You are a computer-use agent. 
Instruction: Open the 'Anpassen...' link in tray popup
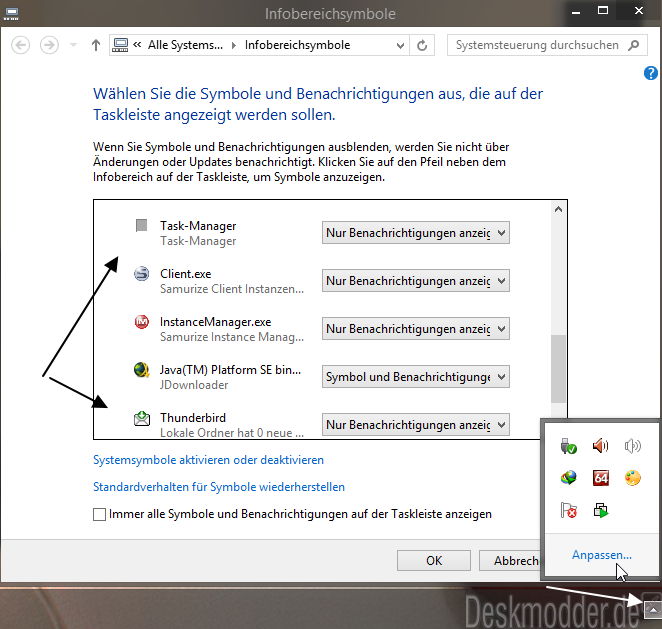pyautogui.click(x=602, y=555)
